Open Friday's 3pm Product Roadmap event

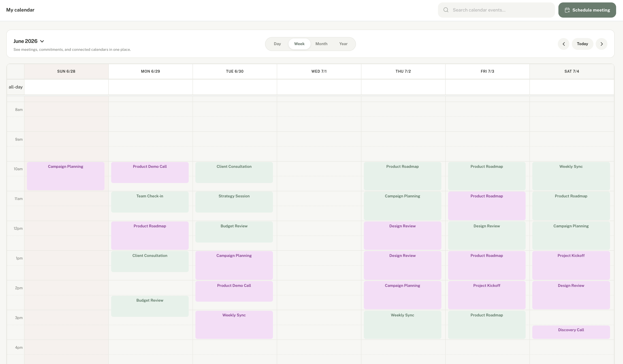[x=487, y=325]
